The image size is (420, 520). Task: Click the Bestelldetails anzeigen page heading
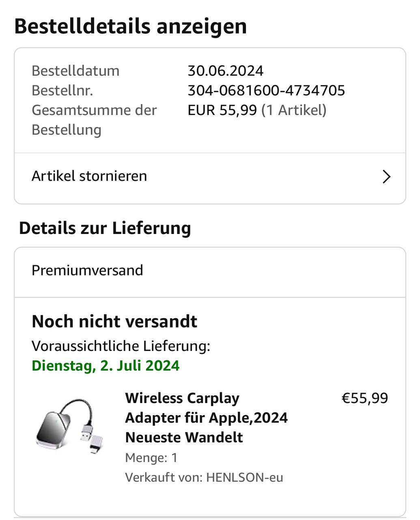pyautogui.click(x=130, y=26)
